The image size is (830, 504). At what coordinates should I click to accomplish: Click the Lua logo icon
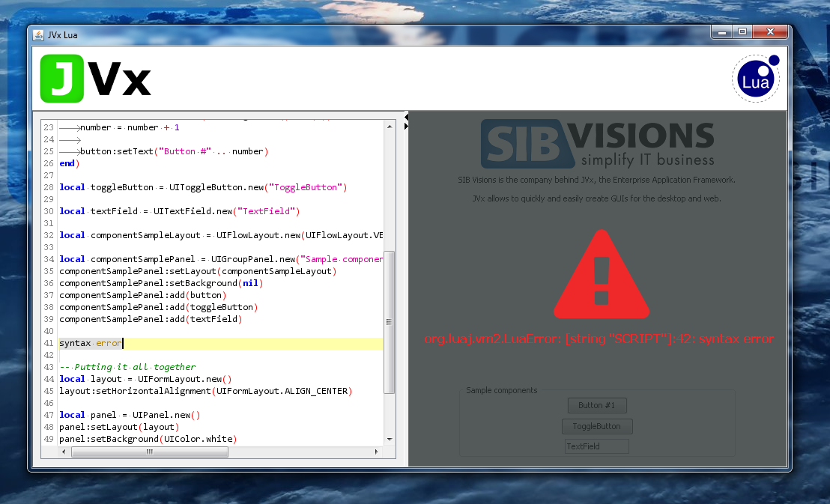756,79
